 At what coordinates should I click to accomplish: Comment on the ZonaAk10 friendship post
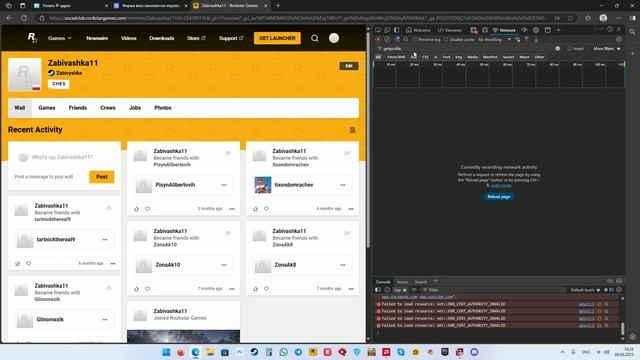147,289
